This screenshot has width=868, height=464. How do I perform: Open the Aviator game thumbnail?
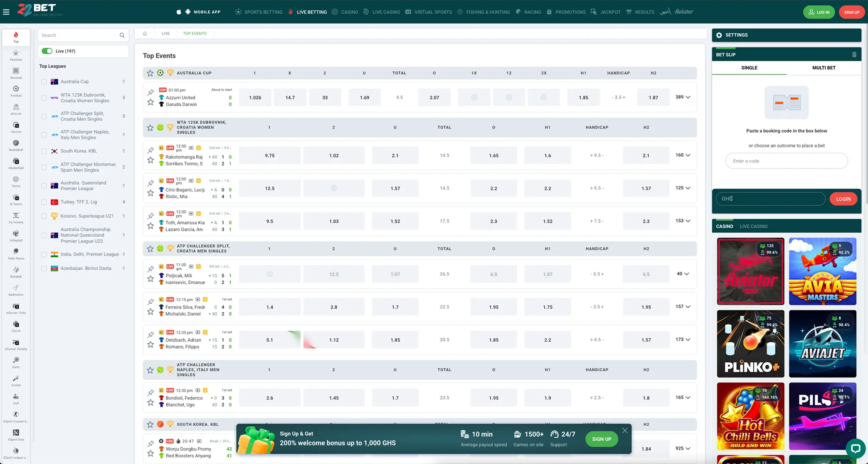(750, 271)
